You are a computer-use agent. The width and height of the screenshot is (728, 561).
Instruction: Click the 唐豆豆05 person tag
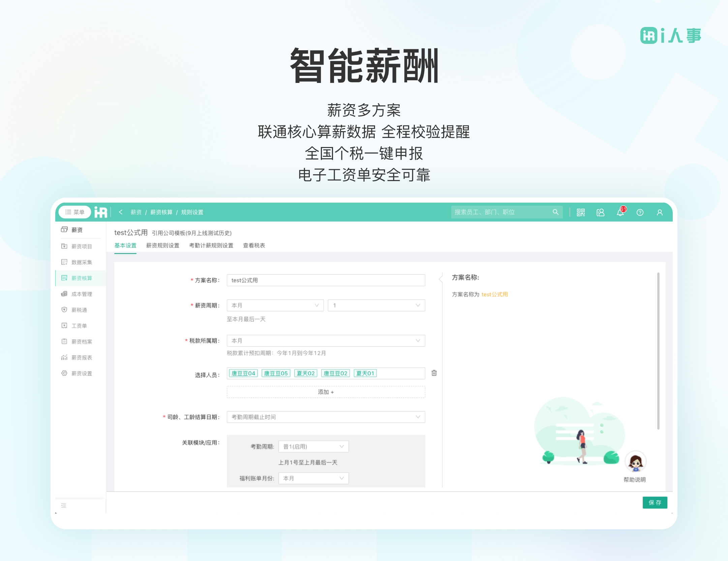[276, 373]
